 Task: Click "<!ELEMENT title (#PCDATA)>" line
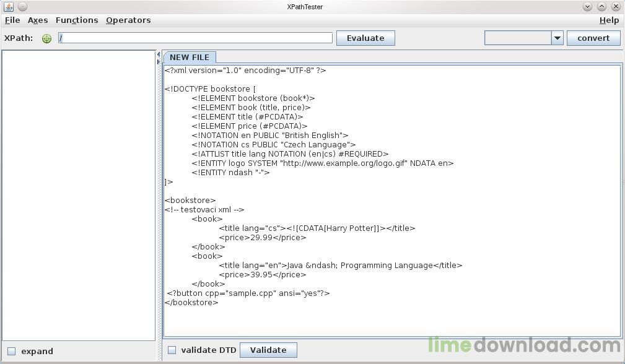[247, 116]
